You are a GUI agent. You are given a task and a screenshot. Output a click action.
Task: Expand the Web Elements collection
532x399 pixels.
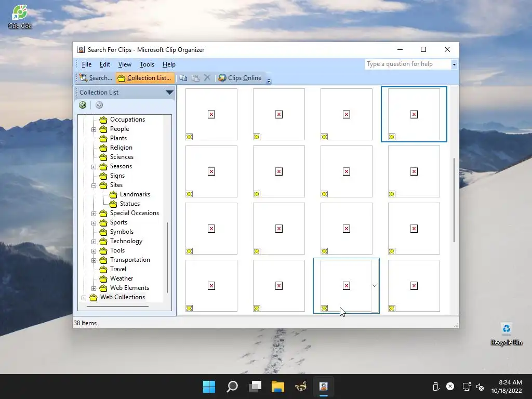[94, 288]
